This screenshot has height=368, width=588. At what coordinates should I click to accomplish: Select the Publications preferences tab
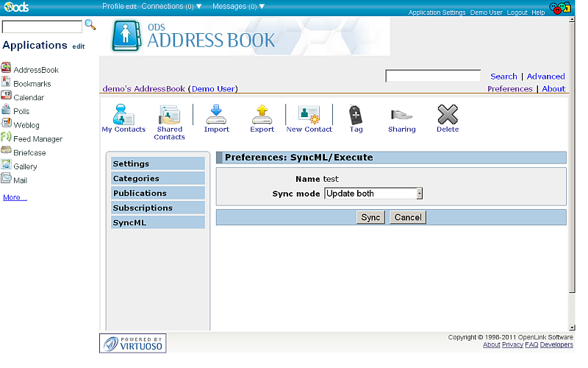(157, 193)
